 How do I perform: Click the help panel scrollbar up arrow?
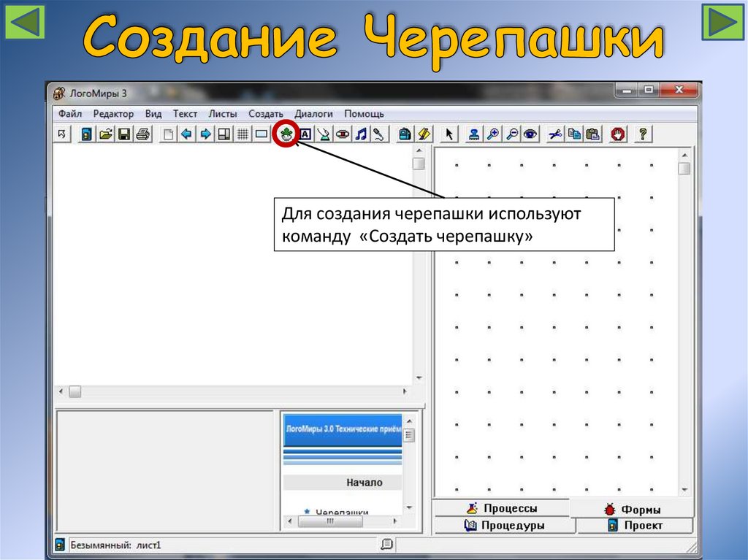pos(409,421)
